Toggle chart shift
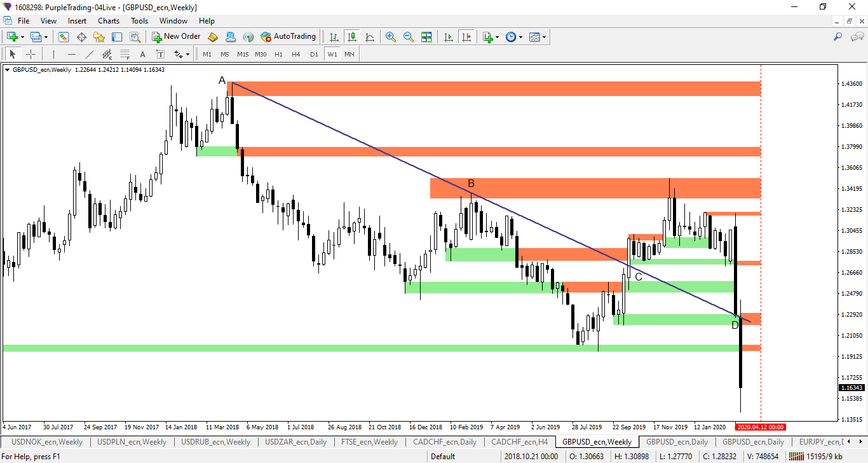This screenshot has height=463, width=868. click(x=466, y=37)
